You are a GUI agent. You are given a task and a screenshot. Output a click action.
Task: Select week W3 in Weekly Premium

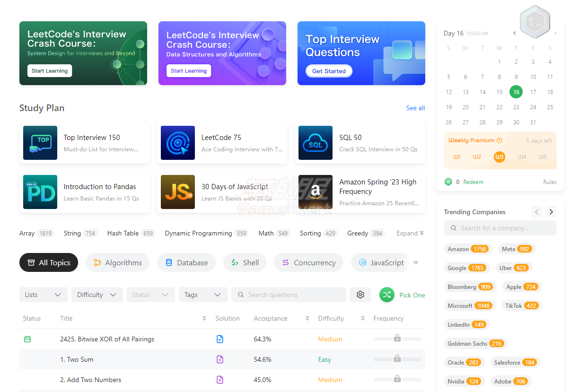pos(499,157)
